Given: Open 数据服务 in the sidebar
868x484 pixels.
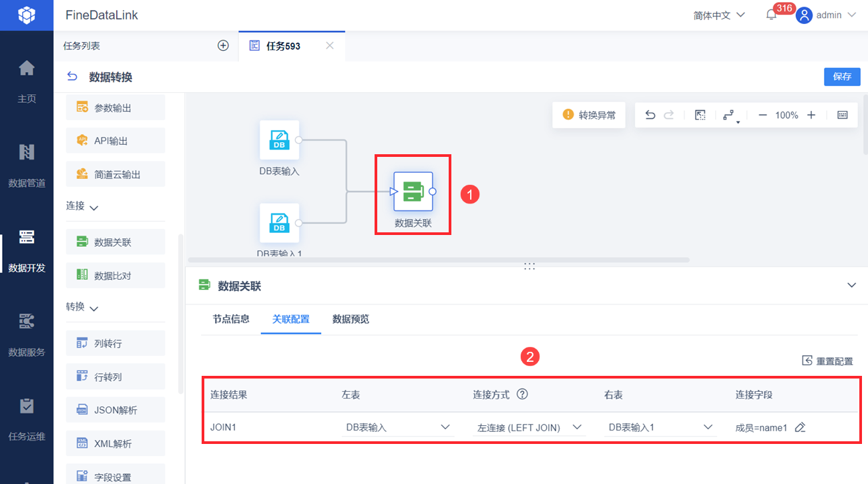Looking at the screenshot, I should point(27,334).
